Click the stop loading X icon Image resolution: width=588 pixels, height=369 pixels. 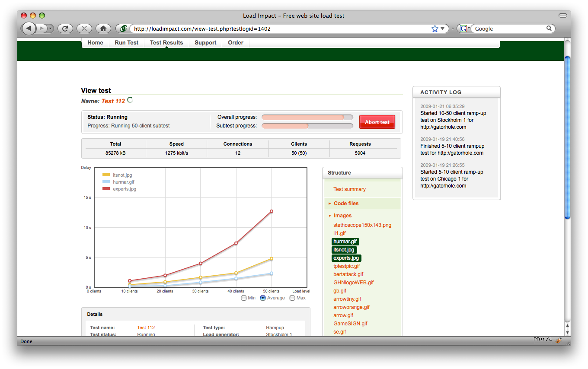tap(84, 29)
